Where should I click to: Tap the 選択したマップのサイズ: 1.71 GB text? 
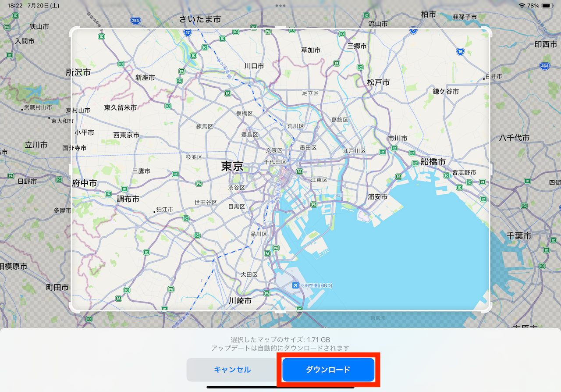(x=280, y=339)
